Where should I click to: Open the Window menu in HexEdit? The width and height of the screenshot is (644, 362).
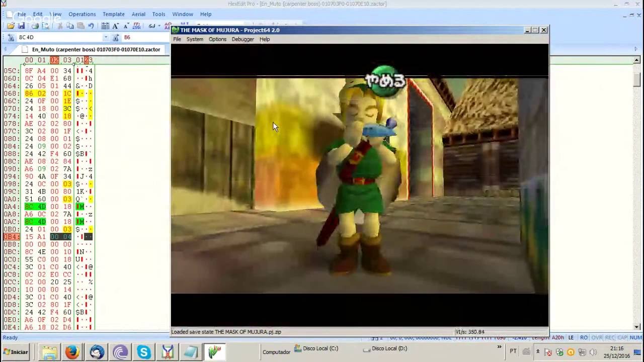[183, 14]
